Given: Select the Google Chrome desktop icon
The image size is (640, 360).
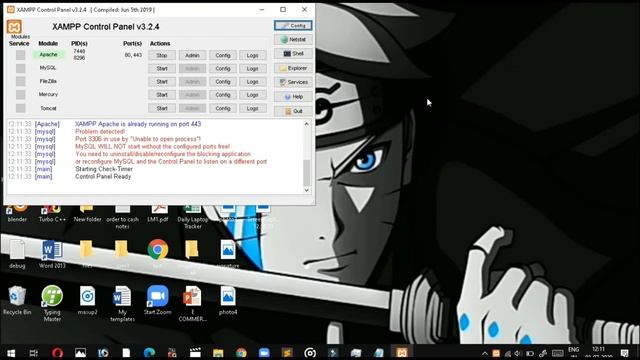Looking at the screenshot, I should (158, 250).
